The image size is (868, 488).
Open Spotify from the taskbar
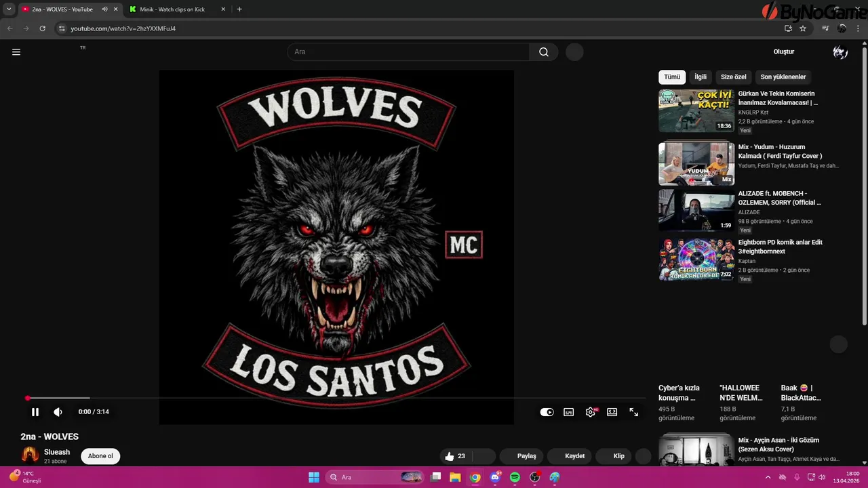click(515, 477)
